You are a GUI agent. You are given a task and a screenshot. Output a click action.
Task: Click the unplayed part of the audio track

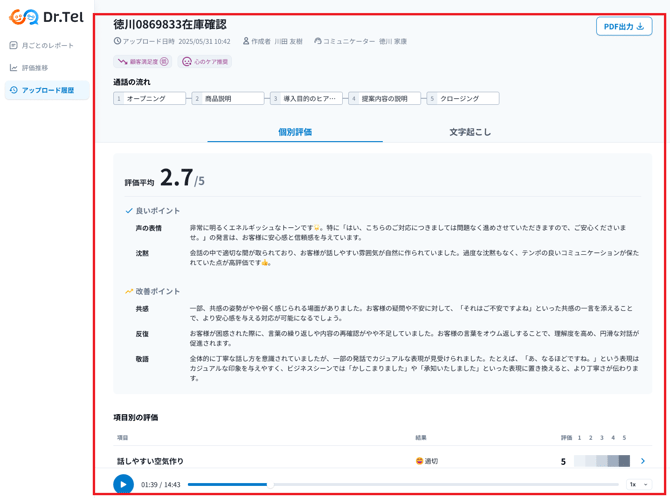[446, 484]
